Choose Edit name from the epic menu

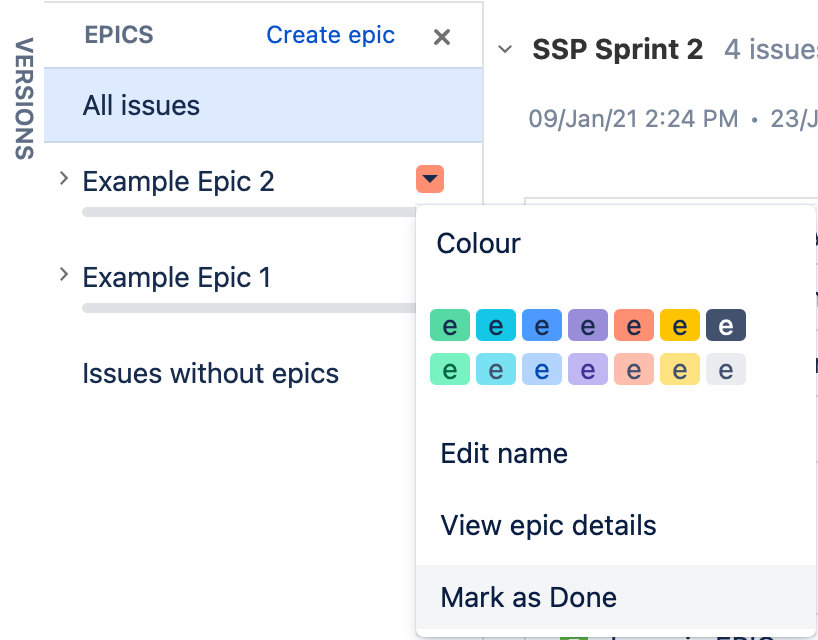pyautogui.click(x=504, y=453)
